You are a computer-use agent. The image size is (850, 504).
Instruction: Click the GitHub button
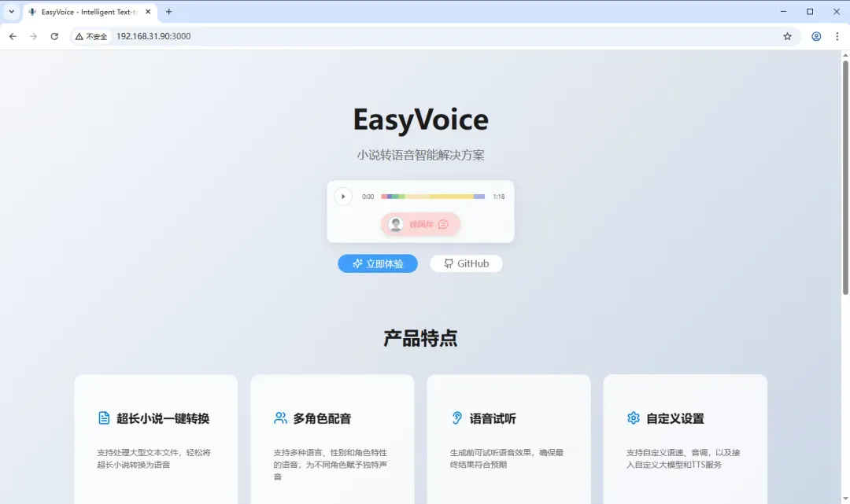(466, 263)
